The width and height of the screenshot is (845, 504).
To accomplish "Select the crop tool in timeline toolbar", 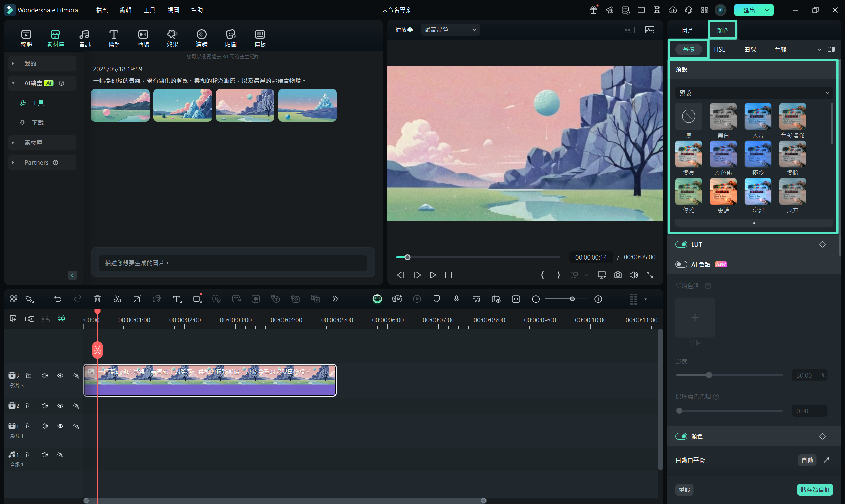I will point(137,299).
